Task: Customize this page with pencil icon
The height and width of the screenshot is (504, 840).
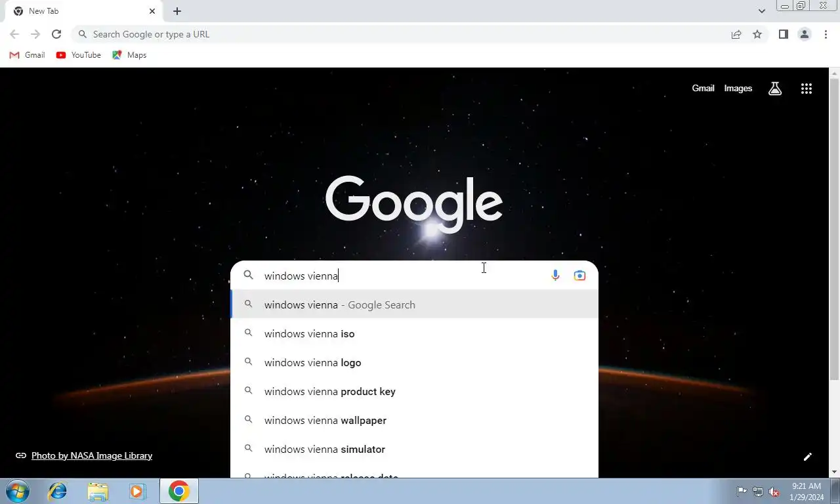Action: pyautogui.click(x=808, y=457)
